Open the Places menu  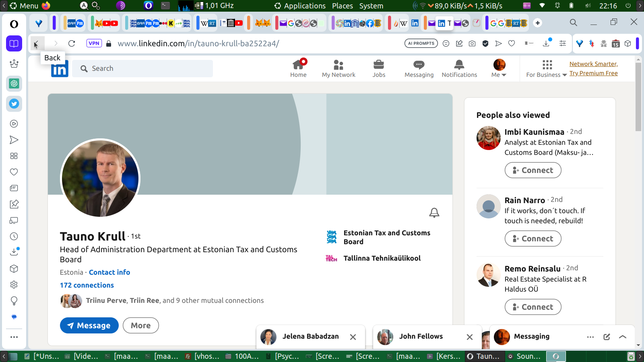click(x=343, y=6)
